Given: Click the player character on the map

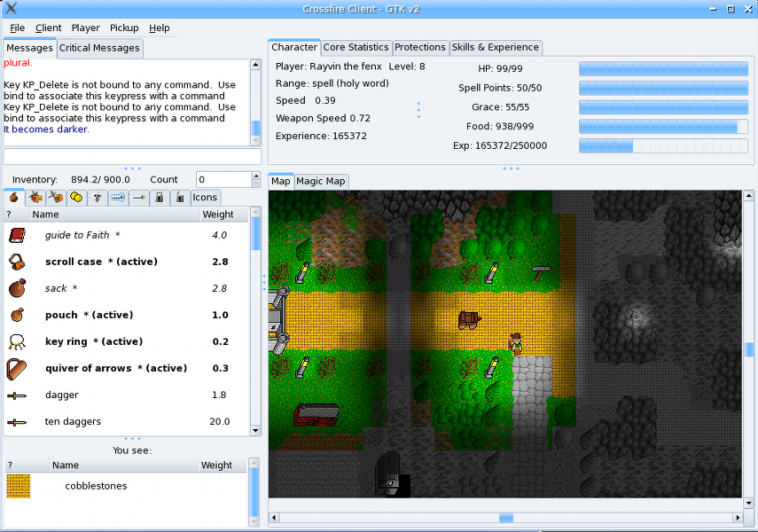Looking at the screenshot, I should [x=515, y=342].
